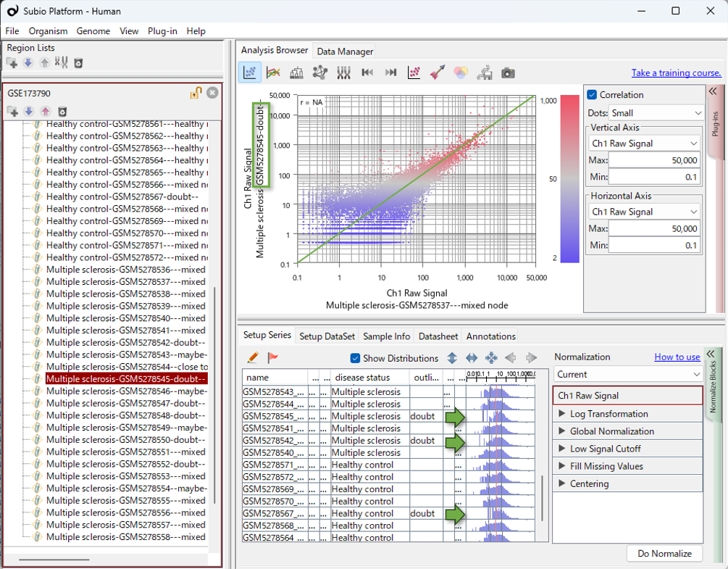Image resolution: width=728 pixels, height=569 pixels.
Task: Open the Normalization Current dropdown
Action: point(627,373)
